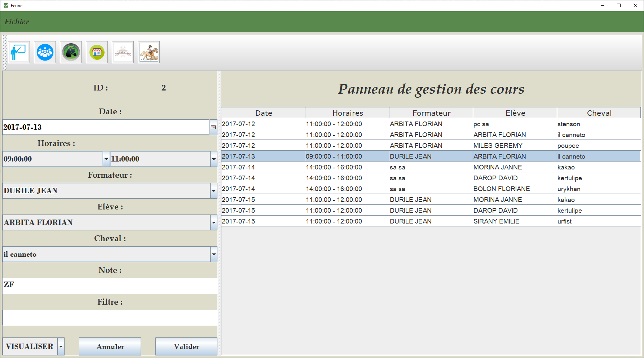Image resolution: width=644 pixels, height=358 pixels.
Task: Expand the end time 11:00:00 dropdown
Action: click(x=213, y=159)
